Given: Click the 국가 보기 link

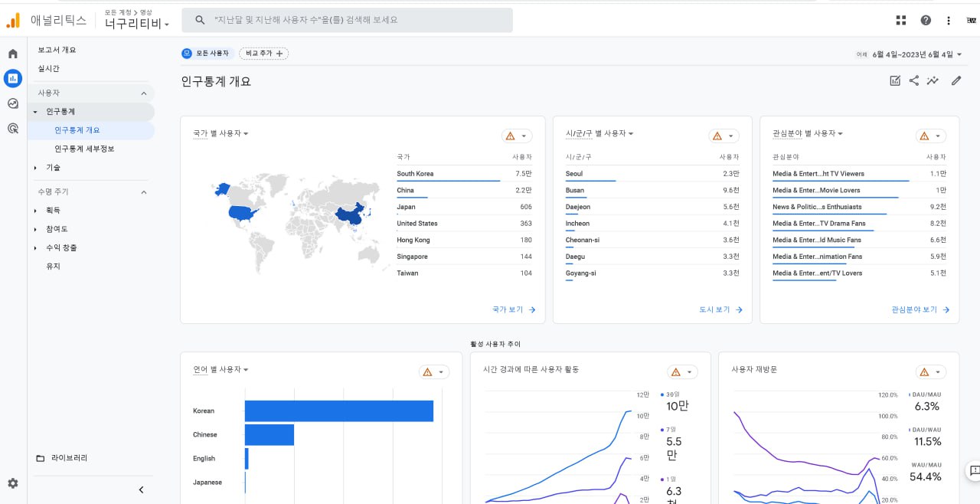Looking at the screenshot, I should [x=514, y=309].
